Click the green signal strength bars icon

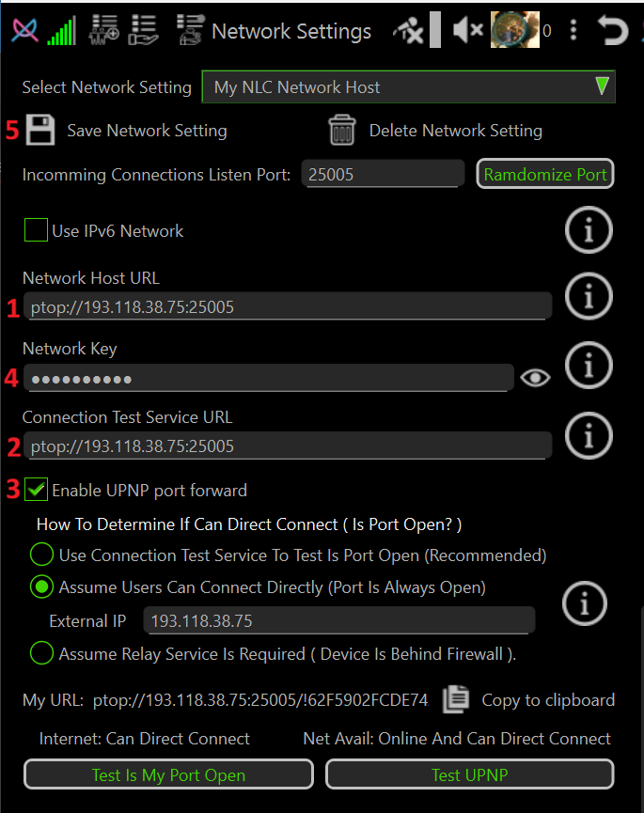point(61,29)
